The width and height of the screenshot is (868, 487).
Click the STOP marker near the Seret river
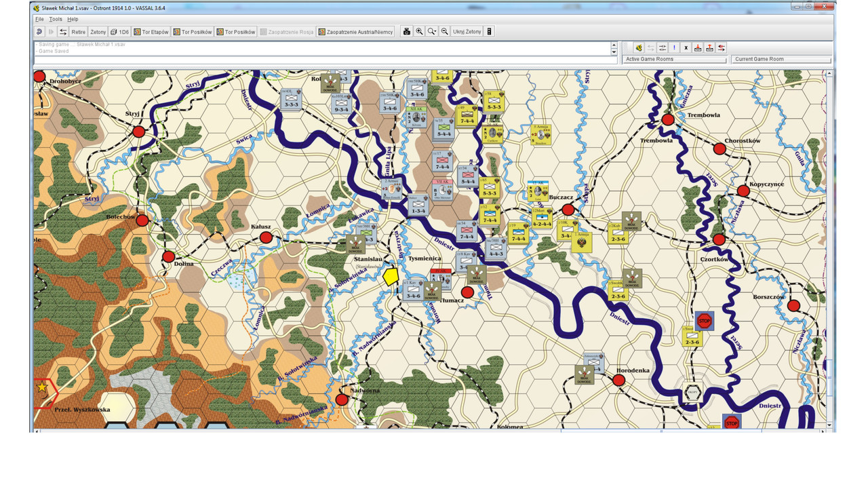pyautogui.click(x=705, y=321)
